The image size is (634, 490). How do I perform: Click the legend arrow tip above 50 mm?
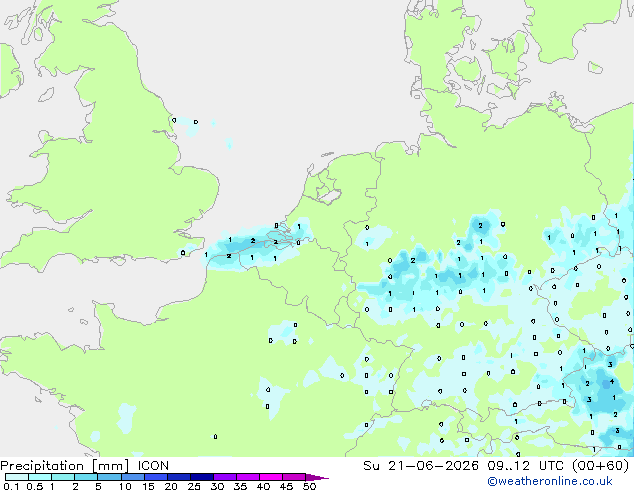click(x=317, y=478)
